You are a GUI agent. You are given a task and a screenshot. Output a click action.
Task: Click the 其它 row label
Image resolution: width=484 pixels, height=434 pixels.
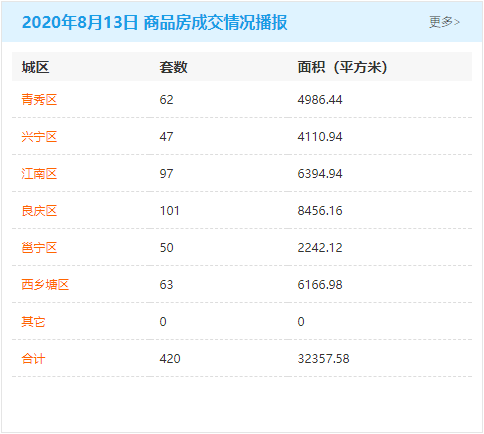[33, 321]
